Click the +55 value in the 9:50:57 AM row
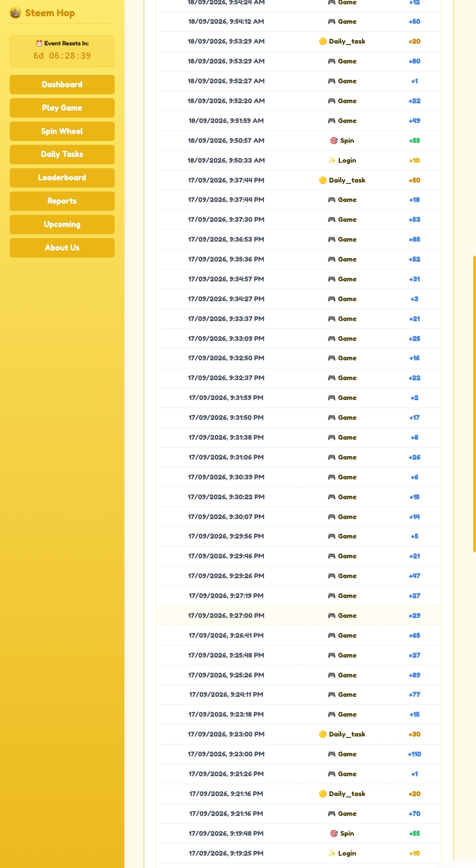This screenshot has height=868, width=476. (x=414, y=140)
